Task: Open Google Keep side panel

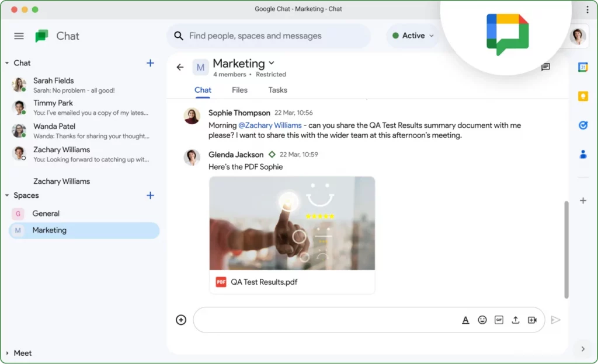Action: click(583, 96)
